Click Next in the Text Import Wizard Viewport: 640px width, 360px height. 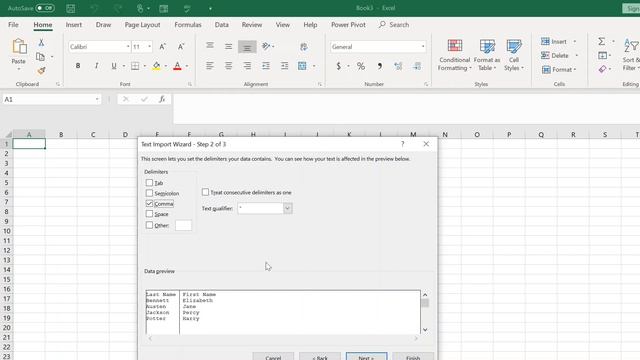366,357
